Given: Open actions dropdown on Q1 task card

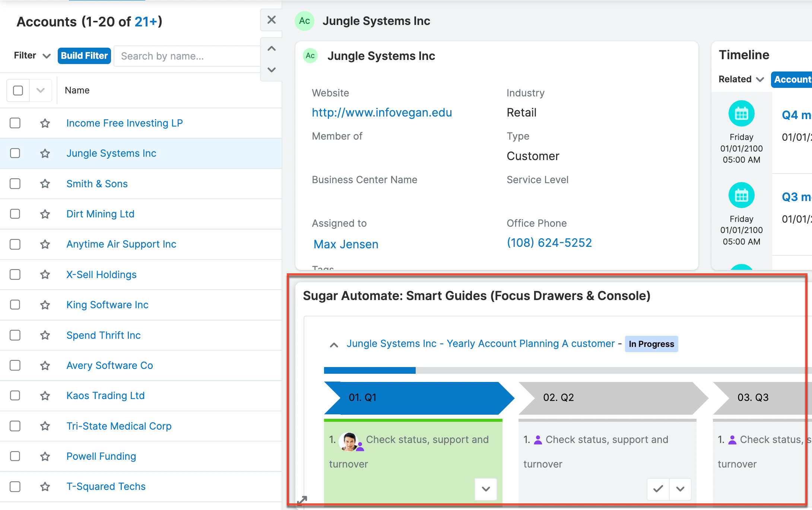Looking at the screenshot, I should [x=486, y=489].
